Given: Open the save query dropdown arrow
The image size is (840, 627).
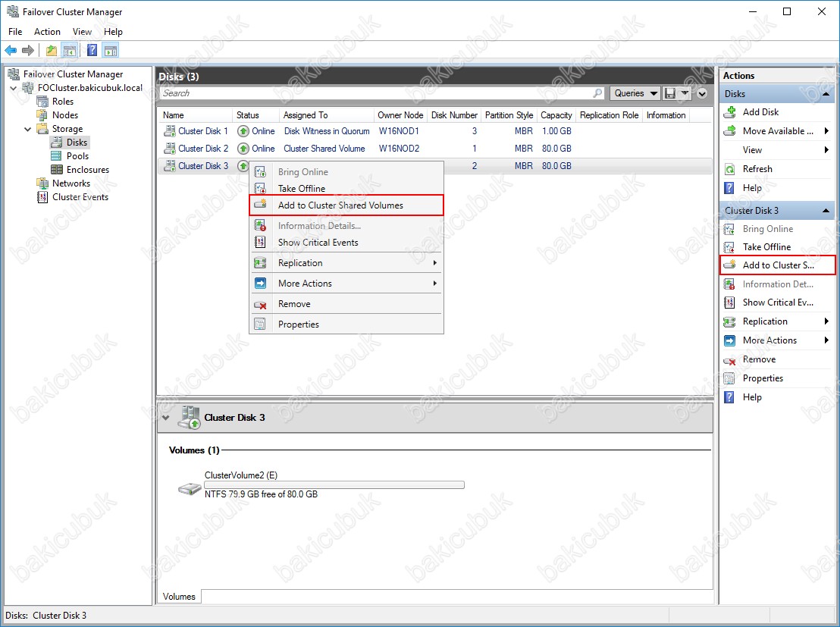Looking at the screenshot, I should [684, 93].
